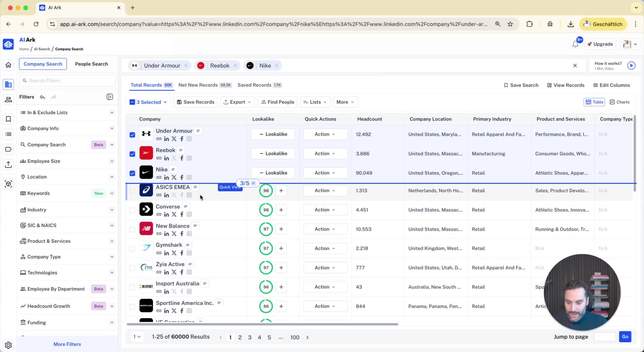Open the Export dropdown

(x=237, y=102)
